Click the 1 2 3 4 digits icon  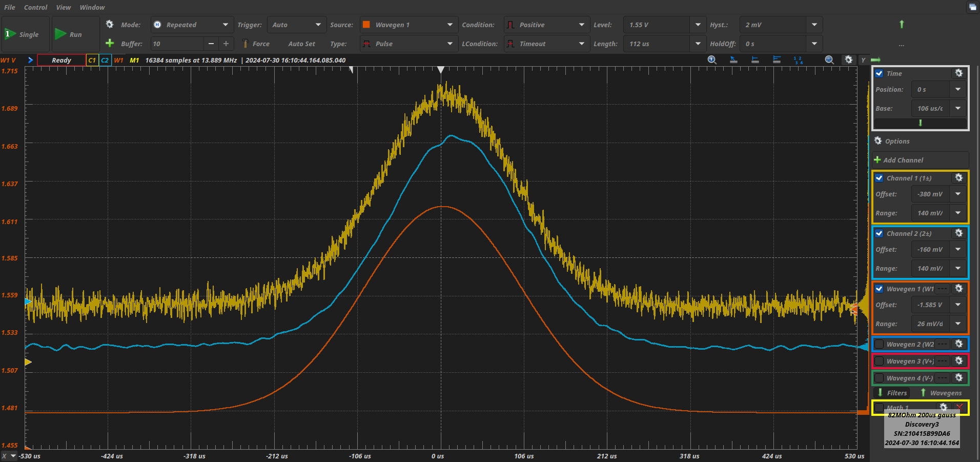click(x=798, y=60)
